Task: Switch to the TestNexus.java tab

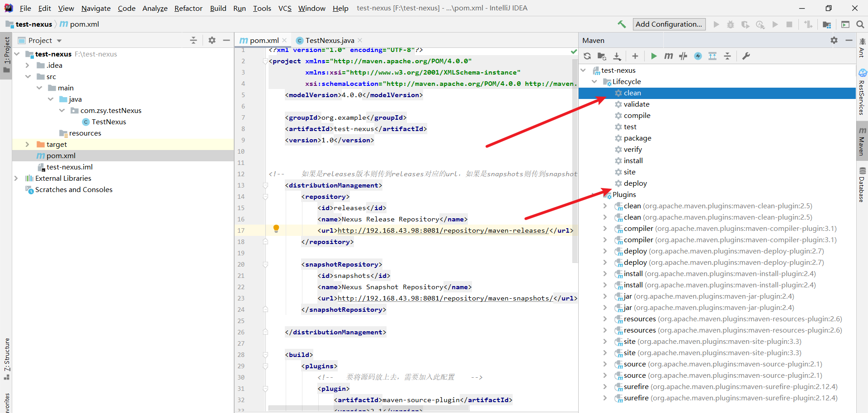Action: pos(329,41)
